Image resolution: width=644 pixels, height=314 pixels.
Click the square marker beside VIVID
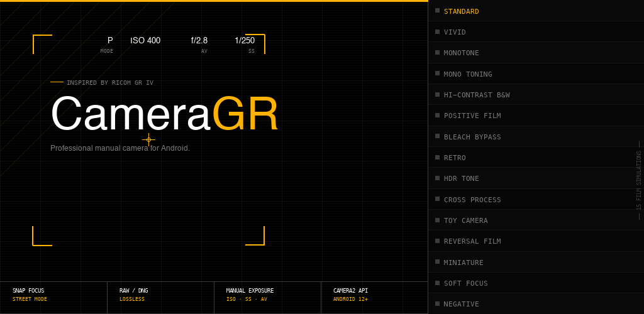click(x=438, y=31)
